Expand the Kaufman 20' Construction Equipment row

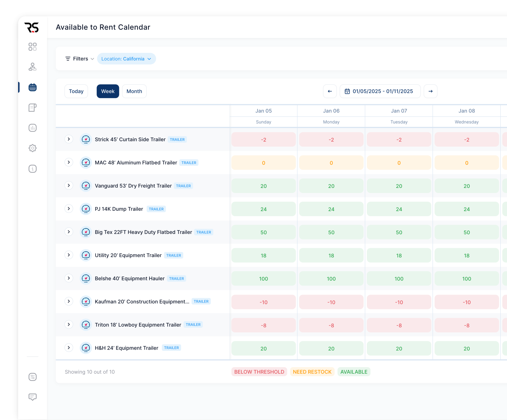click(69, 301)
